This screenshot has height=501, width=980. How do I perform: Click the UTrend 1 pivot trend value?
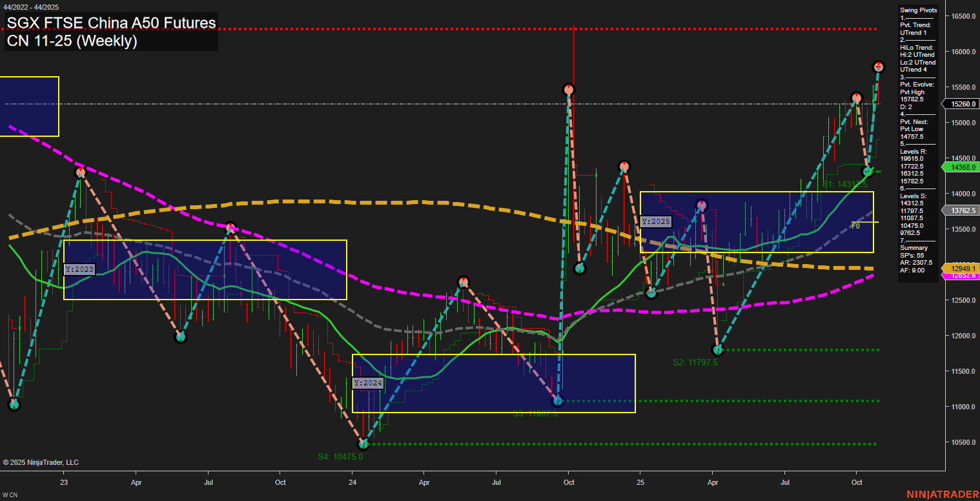913,32
